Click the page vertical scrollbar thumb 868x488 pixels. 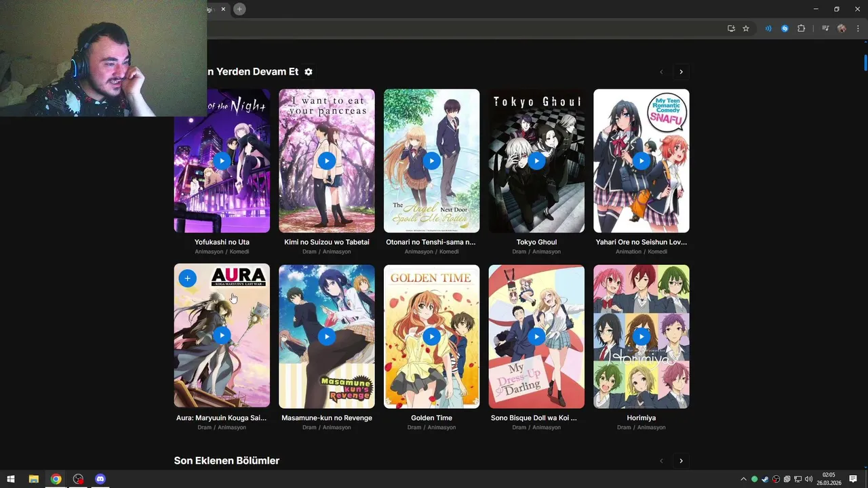(x=865, y=62)
